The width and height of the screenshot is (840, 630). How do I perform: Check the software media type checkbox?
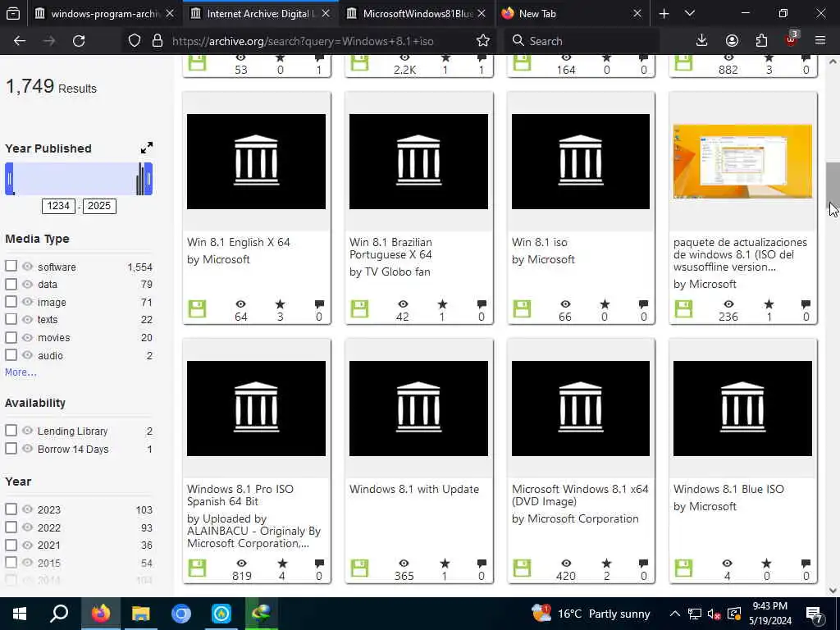click(x=11, y=266)
